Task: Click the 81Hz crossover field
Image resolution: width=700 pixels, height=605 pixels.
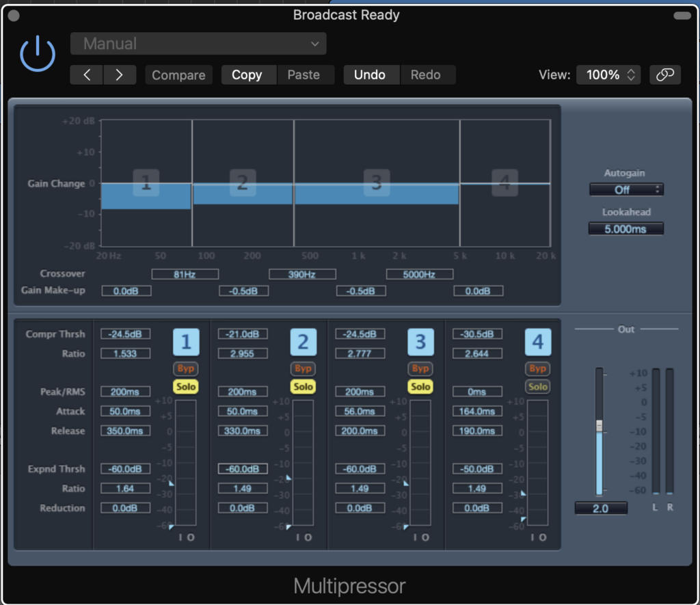Action: [x=185, y=274]
